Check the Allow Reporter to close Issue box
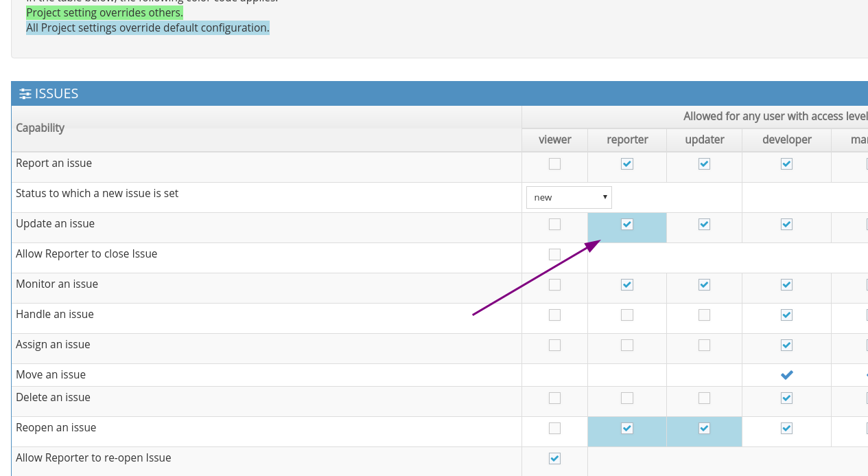 click(554, 255)
